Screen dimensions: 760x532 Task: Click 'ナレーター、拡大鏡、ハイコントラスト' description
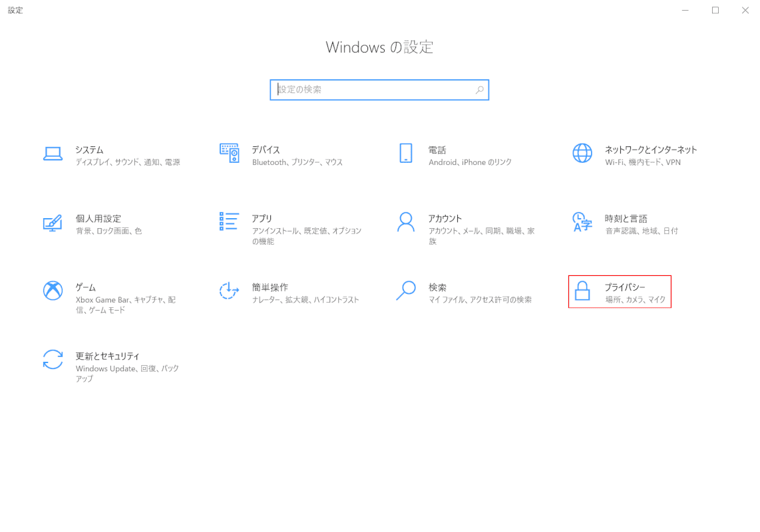click(305, 300)
